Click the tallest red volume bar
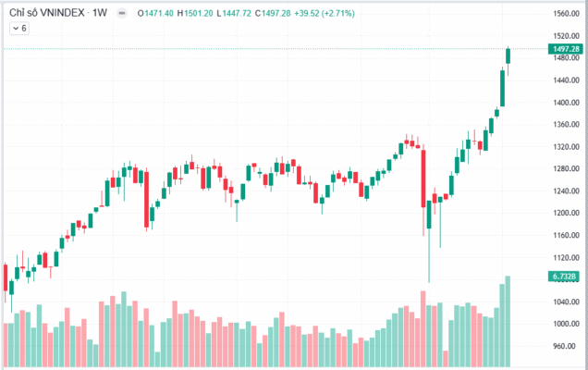This screenshot has width=588, height=370. [x=423, y=329]
